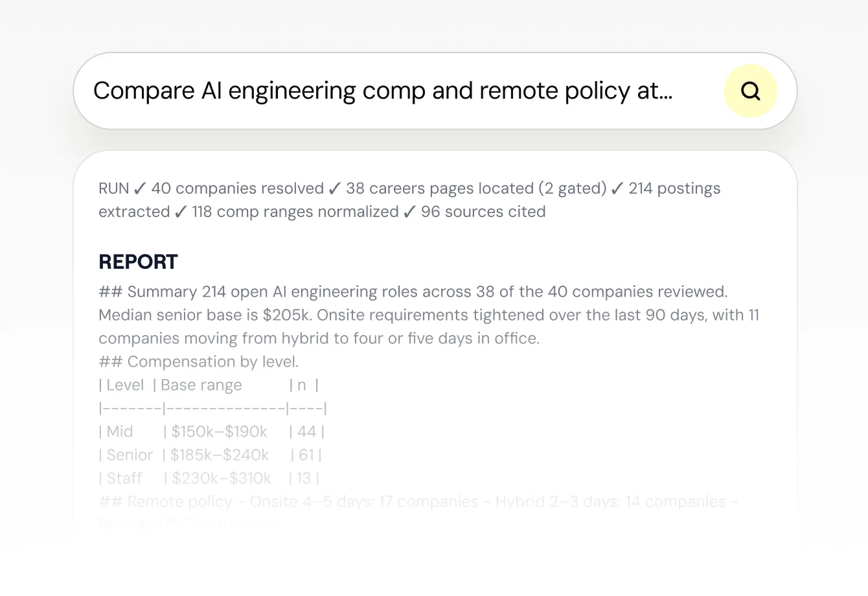Click the "Base range" table column header
The width and height of the screenshot is (868, 596).
(201, 385)
